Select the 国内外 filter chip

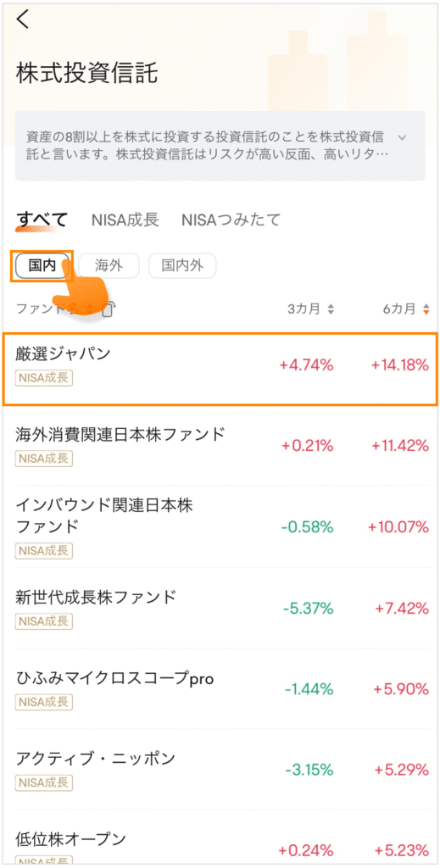[x=182, y=266]
